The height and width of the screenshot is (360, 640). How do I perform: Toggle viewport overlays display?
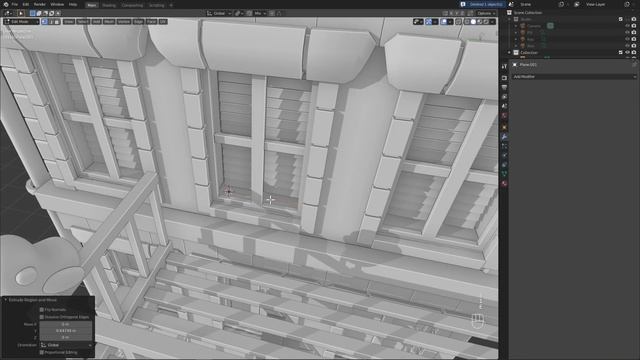[444, 22]
